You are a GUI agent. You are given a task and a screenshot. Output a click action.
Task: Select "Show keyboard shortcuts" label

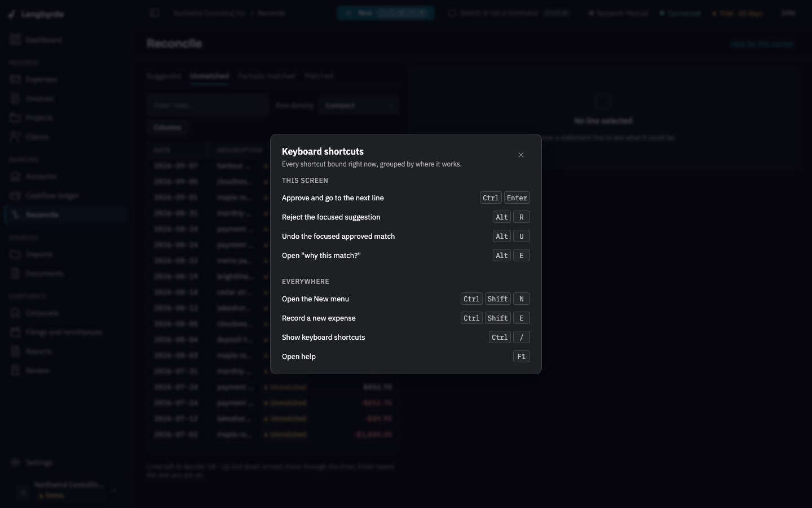pyautogui.click(x=324, y=338)
